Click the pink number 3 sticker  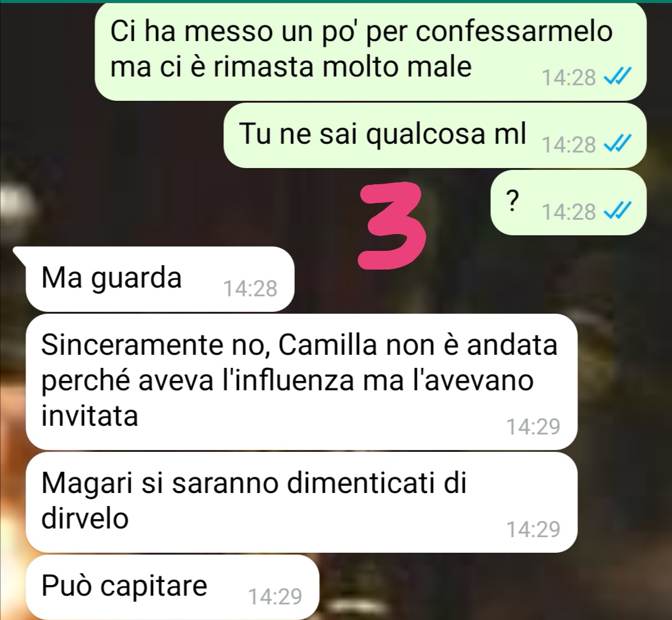(x=393, y=226)
